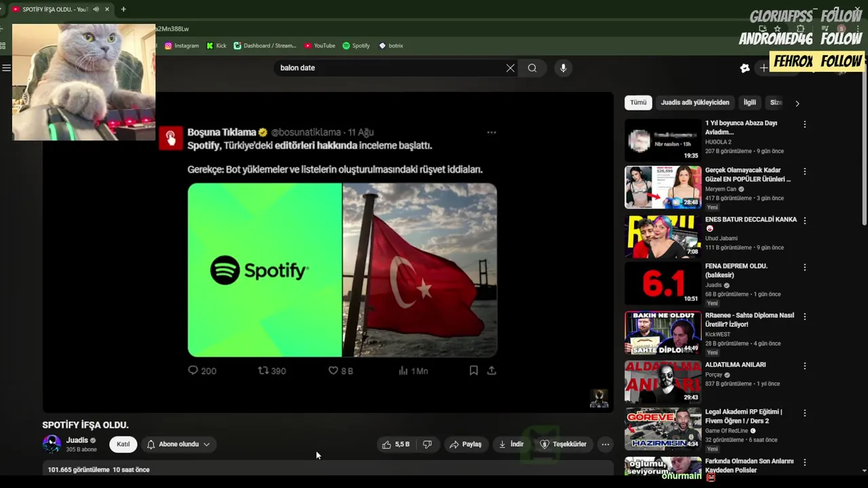Start voice search with microphone icon
The image size is (868, 488).
[563, 68]
